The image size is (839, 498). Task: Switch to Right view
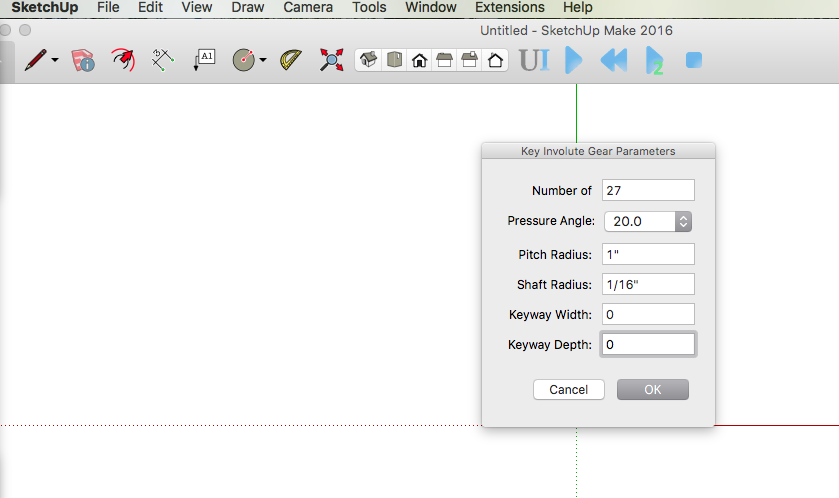pos(444,60)
